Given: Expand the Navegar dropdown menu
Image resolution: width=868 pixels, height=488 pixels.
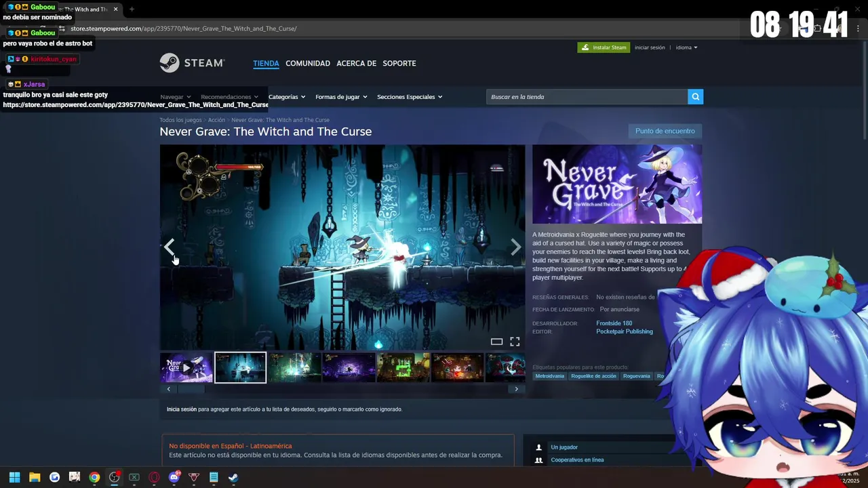Looking at the screenshot, I should point(176,97).
